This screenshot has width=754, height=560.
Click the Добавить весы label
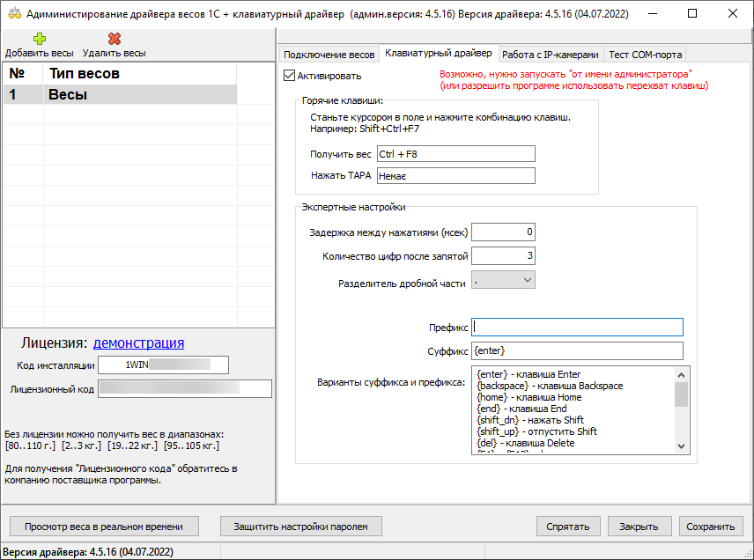click(x=40, y=53)
